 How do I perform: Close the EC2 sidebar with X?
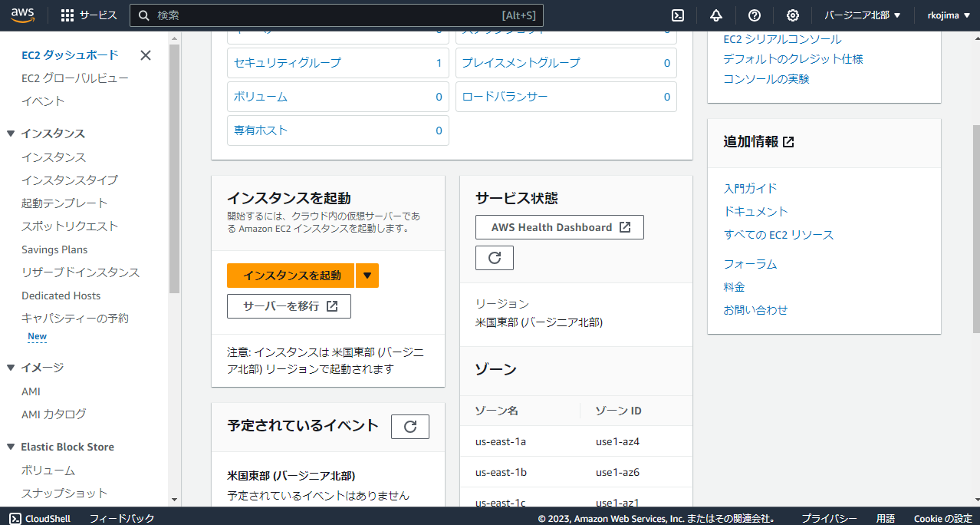click(x=146, y=55)
